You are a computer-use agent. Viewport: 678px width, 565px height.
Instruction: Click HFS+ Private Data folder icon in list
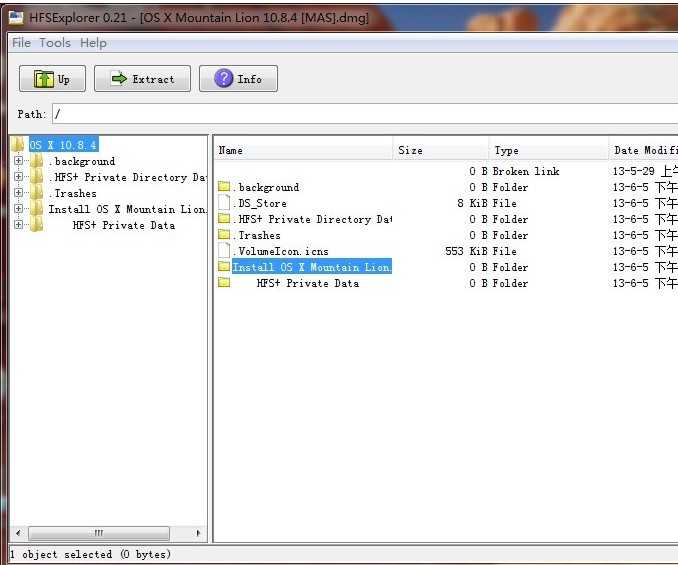tap(224, 282)
